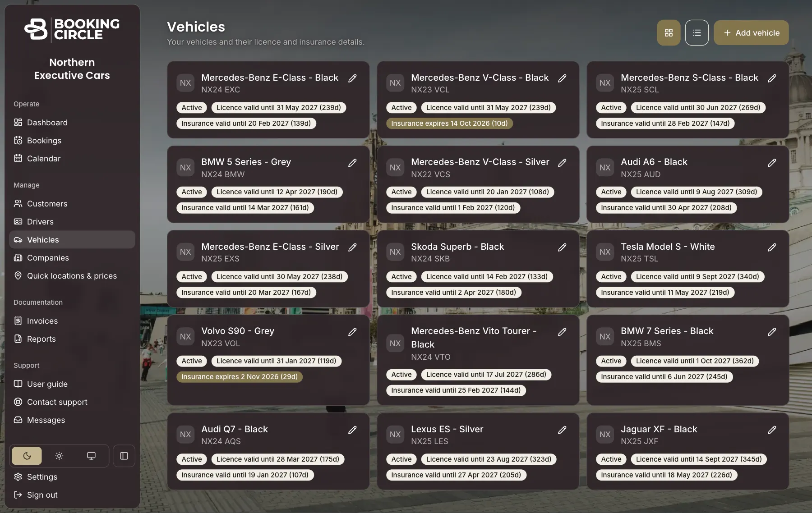
Task: Open Reports page
Action: point(72,339)
